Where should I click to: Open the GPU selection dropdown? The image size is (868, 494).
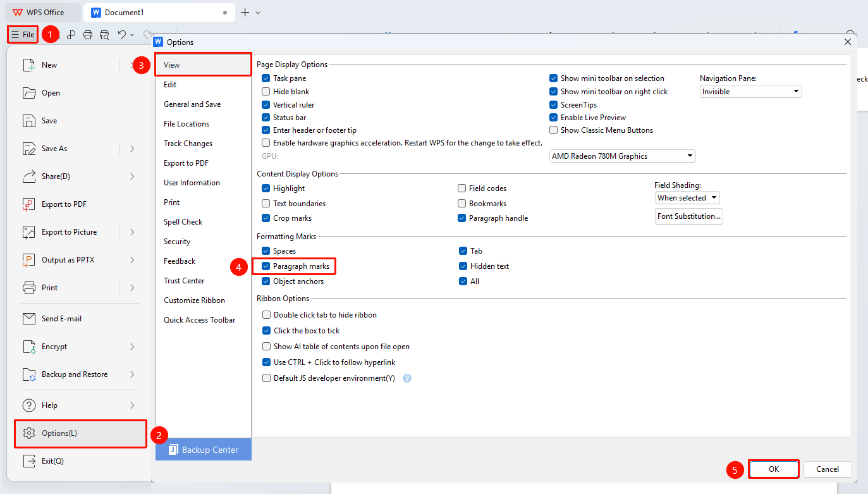[623, 156]
